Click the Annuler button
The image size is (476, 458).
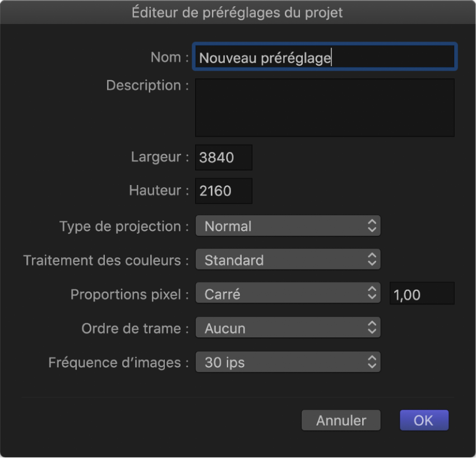(341, 420)
